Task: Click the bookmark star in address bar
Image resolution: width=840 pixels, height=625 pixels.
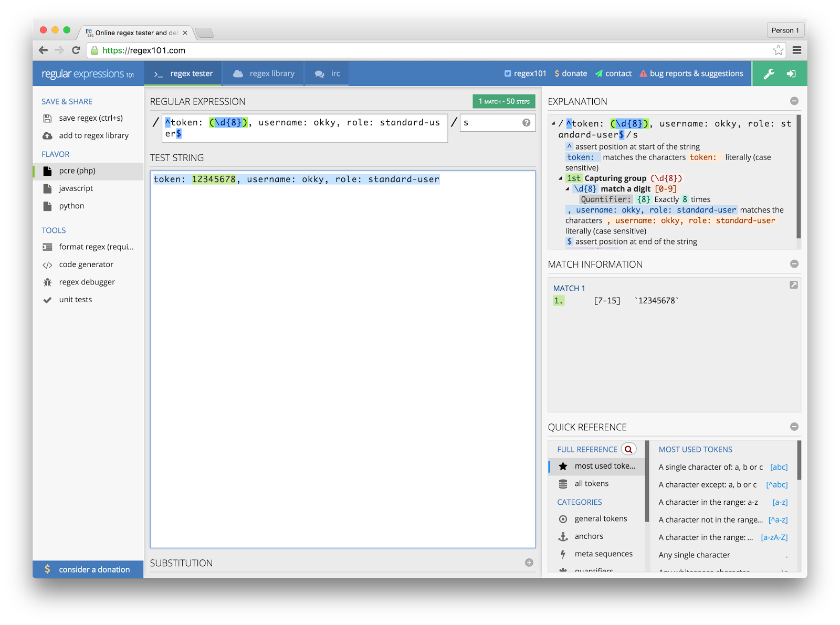Action: tap(778, 50)
